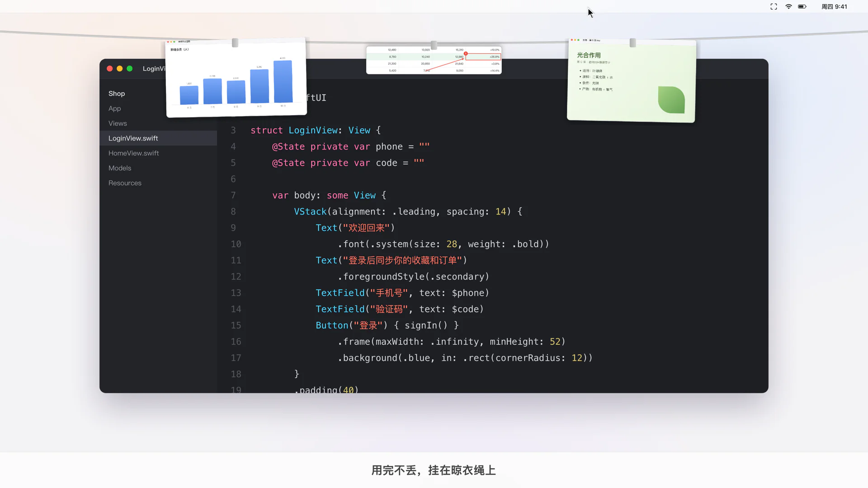Click line number 10 in the gutter
This screenshot has height=488, width=868.
point(236,244)
